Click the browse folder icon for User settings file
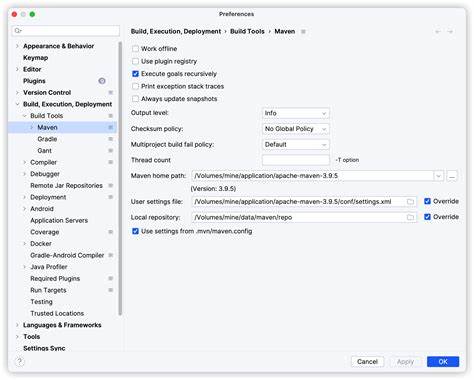 click(x=410, y=202)
